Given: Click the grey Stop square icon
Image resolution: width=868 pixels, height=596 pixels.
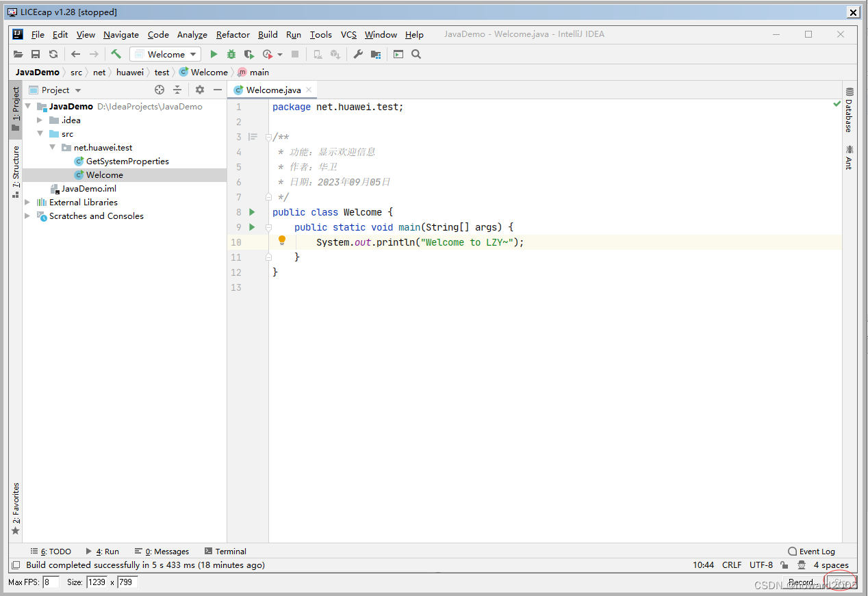Looking at the screenshot, I should click(295, 54).
